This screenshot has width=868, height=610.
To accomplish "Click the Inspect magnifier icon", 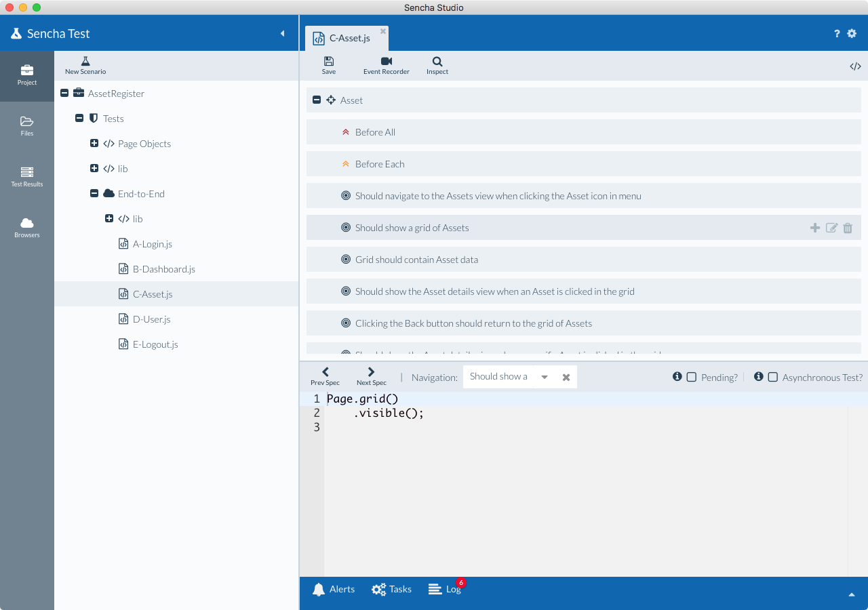I will click(437, 62).
